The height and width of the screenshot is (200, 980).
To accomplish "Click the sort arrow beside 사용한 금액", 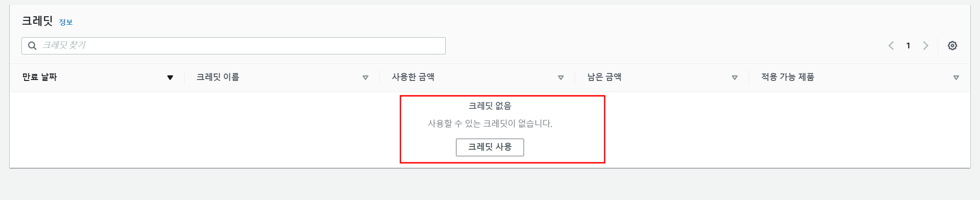I will pyautogui.click(x=561, y=78).
